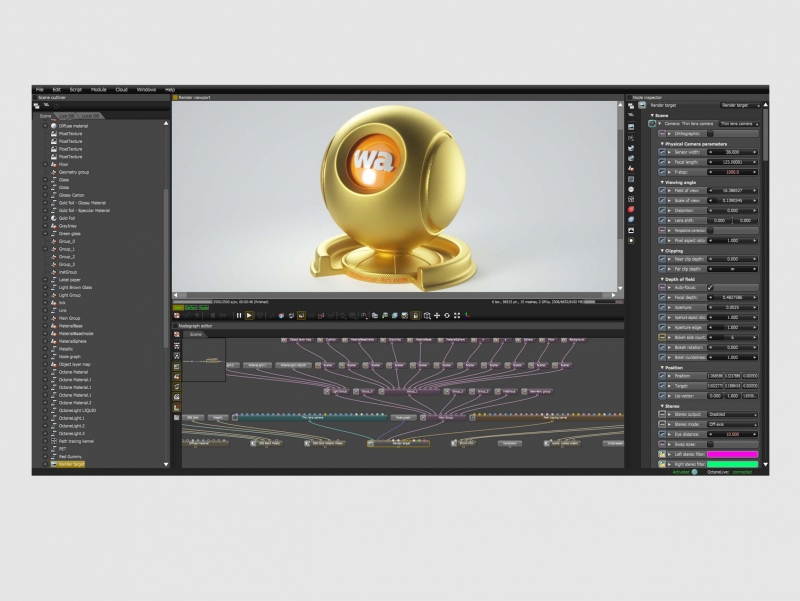
Task: Click the collapse-all icon in Scene outliner toolbar
Action: tap(45, 105)
